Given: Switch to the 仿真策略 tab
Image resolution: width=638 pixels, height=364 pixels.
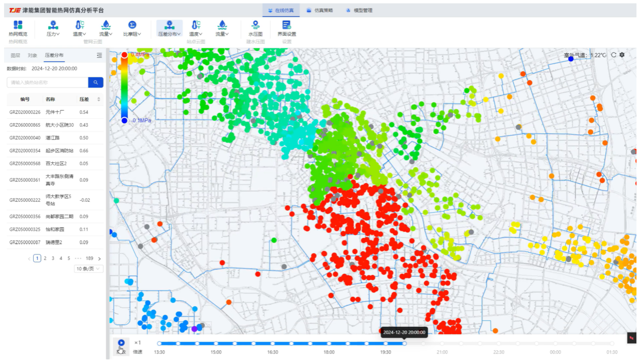Looking at the screenshot, I should coord(319,10).
